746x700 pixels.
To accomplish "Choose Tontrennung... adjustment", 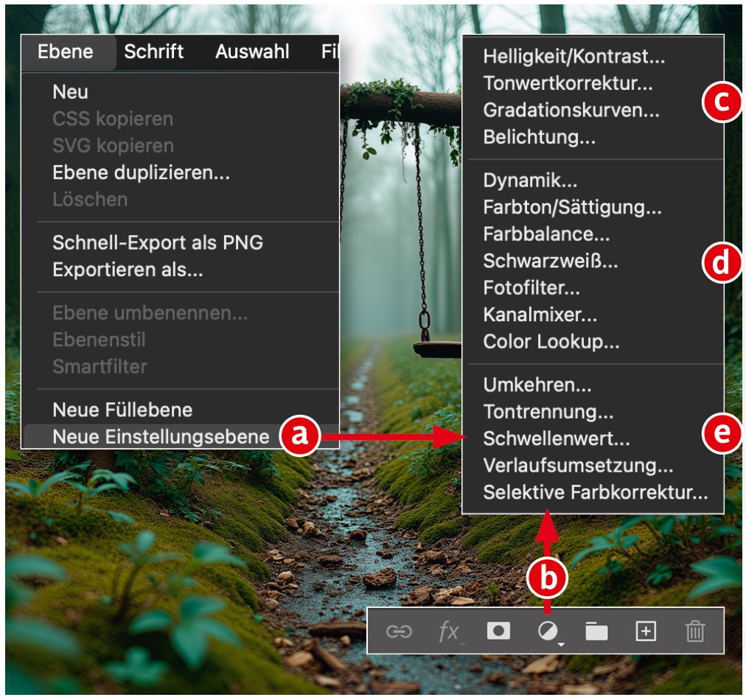I will click(x=548, y=412).
